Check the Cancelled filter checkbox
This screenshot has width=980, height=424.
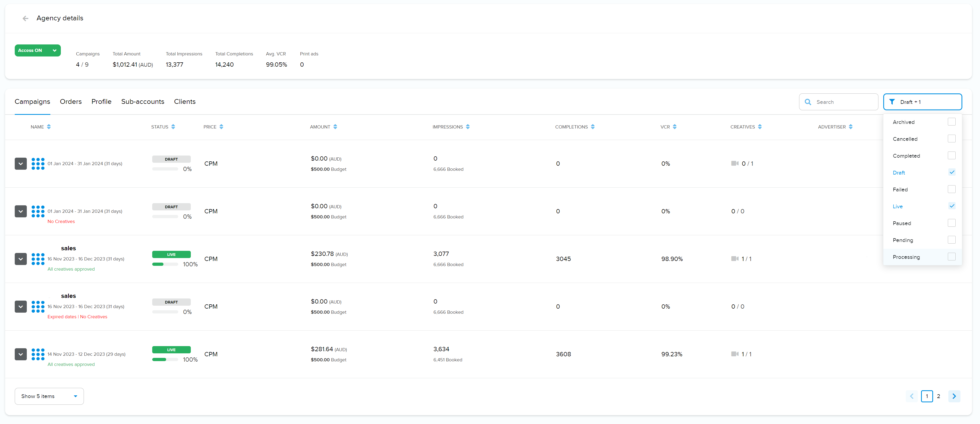coord(952,139)
